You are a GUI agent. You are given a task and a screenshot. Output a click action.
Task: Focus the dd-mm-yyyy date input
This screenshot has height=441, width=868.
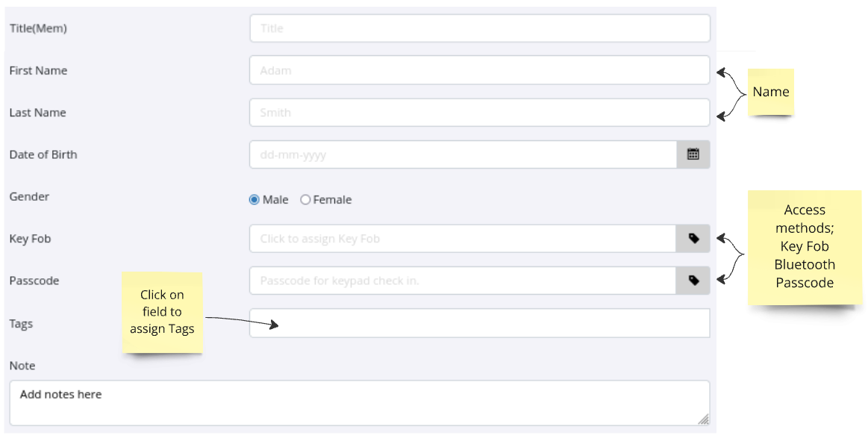[x=463, y=155]
